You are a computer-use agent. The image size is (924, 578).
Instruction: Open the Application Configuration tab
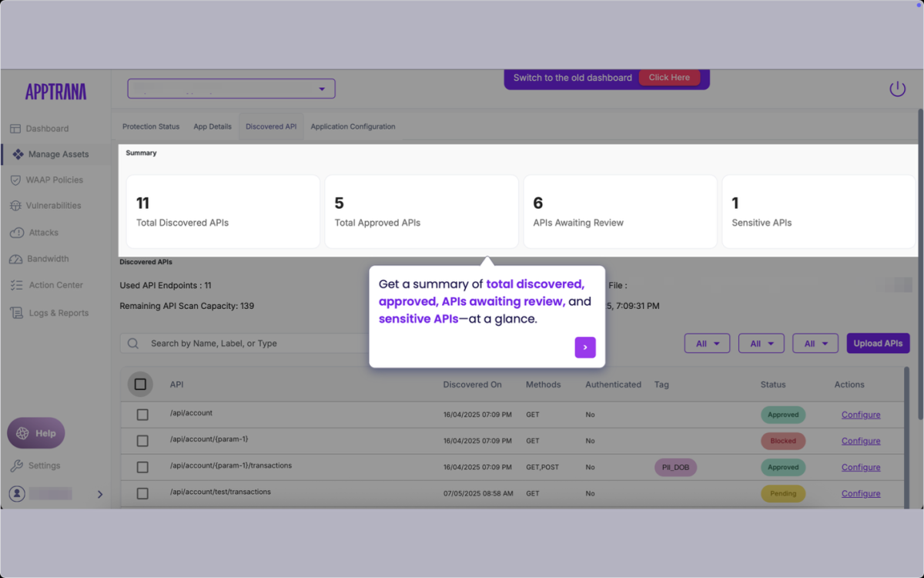point(353,126)
